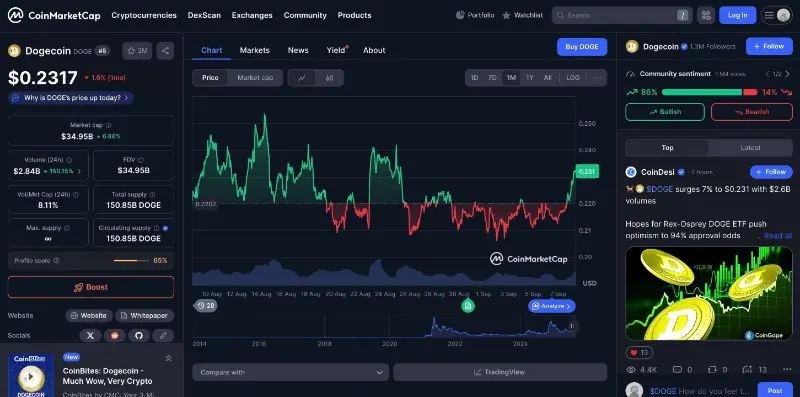This screenshot has width=800, height=397.
Task: Open Why is DOGE's price up today
Action: pos(71,97)
